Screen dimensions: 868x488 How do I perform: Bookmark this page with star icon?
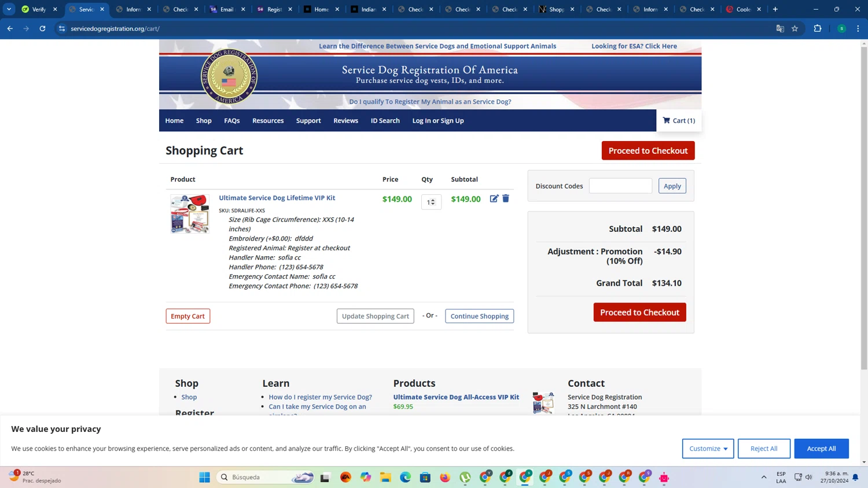point(795,28)
